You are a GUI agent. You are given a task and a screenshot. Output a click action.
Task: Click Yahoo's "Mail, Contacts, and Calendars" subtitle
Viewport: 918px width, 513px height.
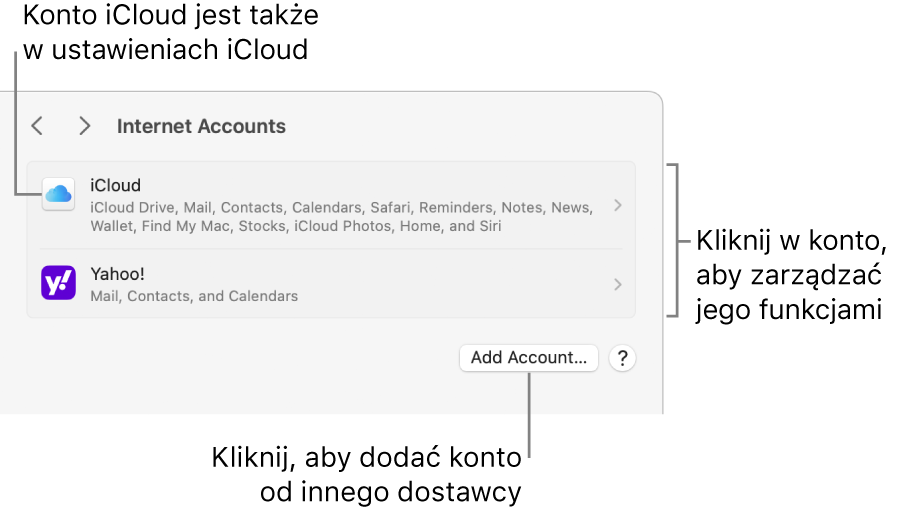[194, 296]
